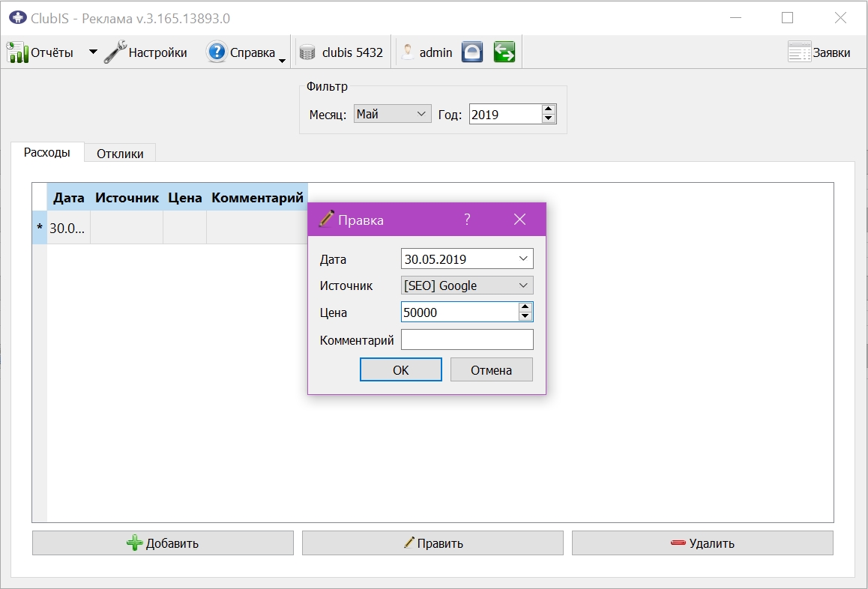This screenshot has width=868, height=589.
Task: Open the Справка help button
Action: (241, 52)
